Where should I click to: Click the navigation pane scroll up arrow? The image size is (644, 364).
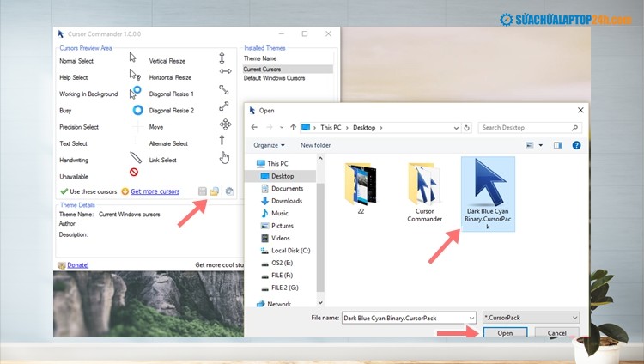click(x=320, y=158)
